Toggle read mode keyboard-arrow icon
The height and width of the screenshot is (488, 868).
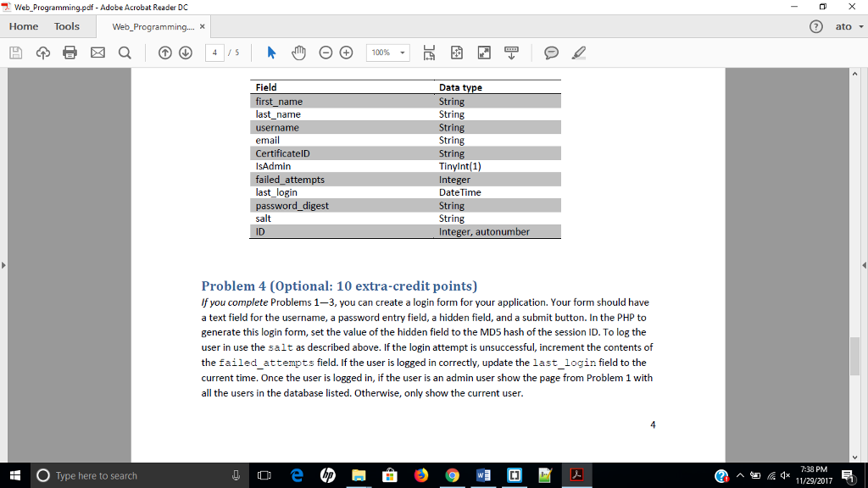coord(511,53)
